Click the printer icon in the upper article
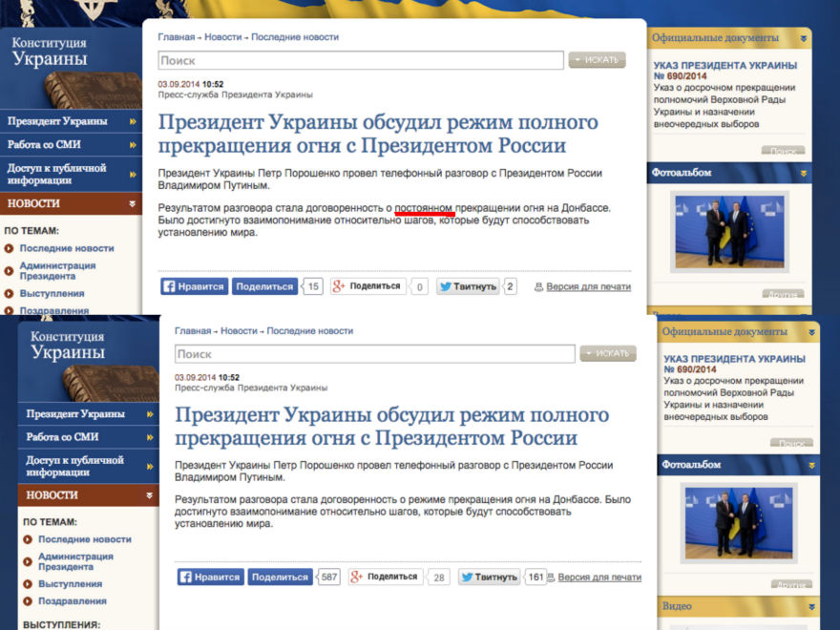The height and width of the screenshot is (630, 840). click(x=538, y=287)
